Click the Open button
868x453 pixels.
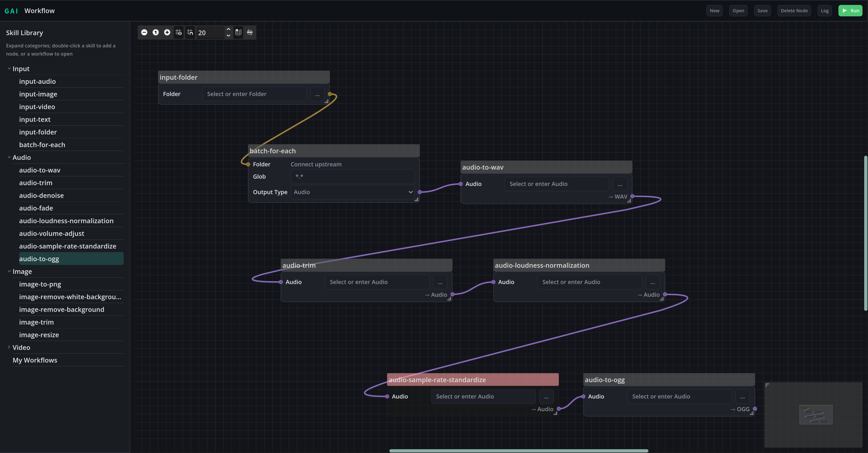pos(738,10)
